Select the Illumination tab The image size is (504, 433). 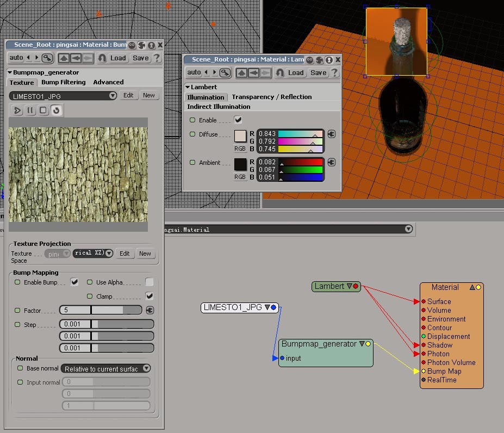[x=206, y=97]
